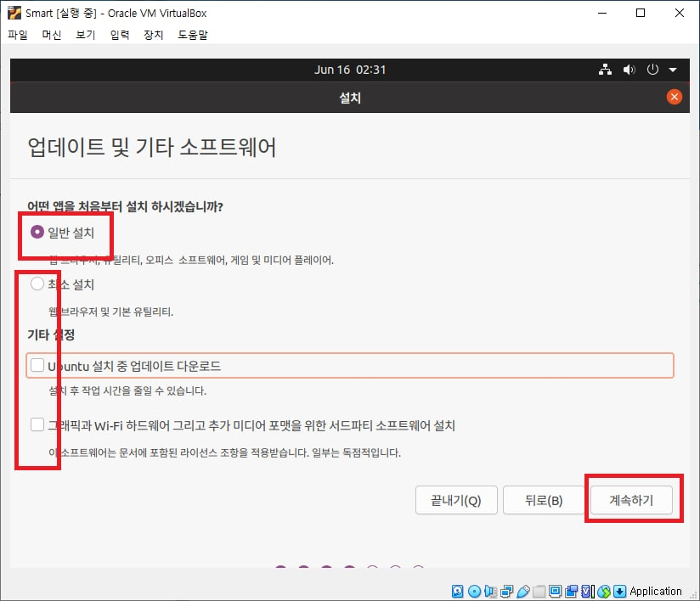
Task: Click the VirtualBox window resize grip
Action: 693,595
